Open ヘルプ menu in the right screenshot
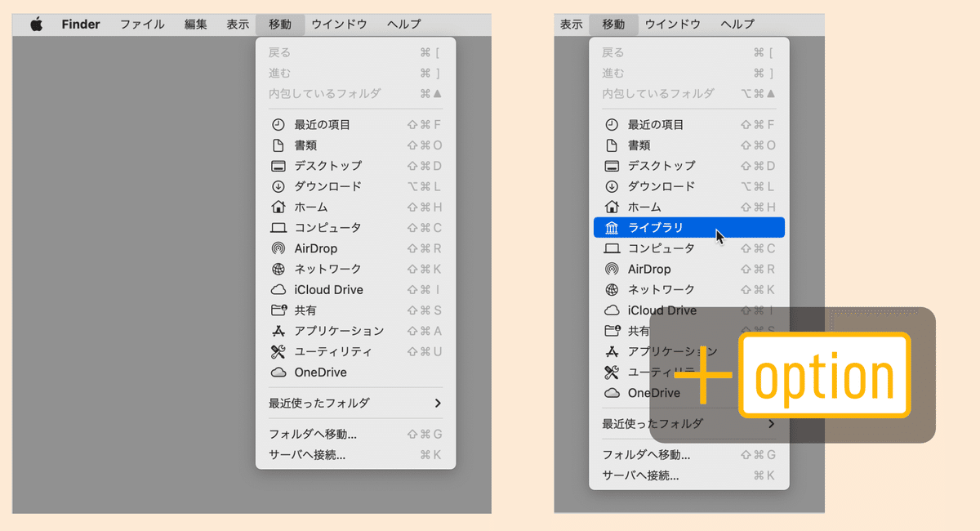The image size is (980, 531). [737, 25]
